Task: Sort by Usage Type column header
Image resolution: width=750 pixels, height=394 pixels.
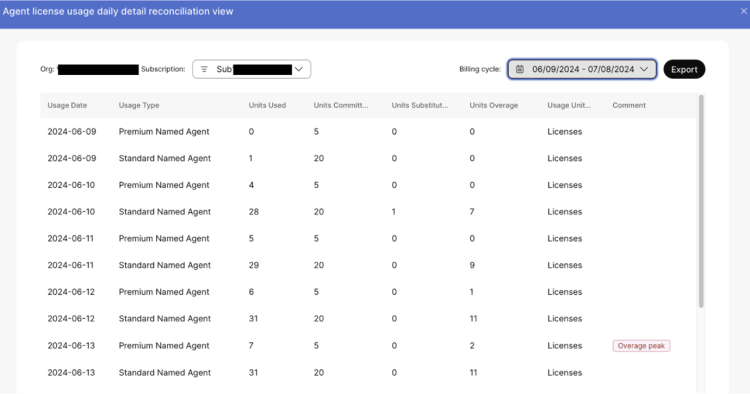Action: pyautogui.click(x=139, y=105)
